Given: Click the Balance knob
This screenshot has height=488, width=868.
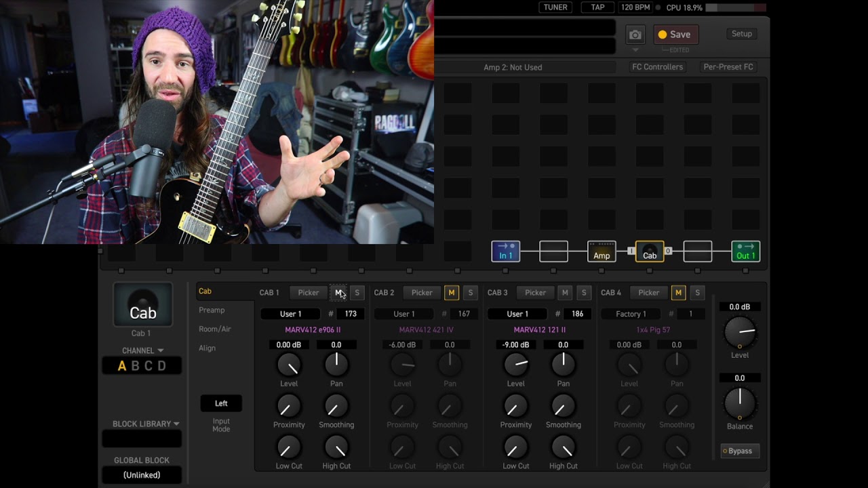Looking at the screenshot, I should point(740,403).
